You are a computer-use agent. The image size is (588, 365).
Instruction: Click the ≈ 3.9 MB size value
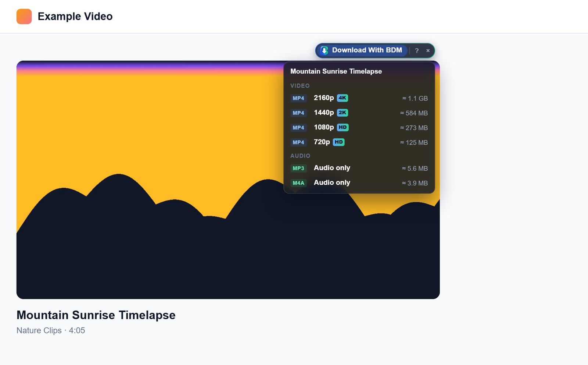point(415,183)
